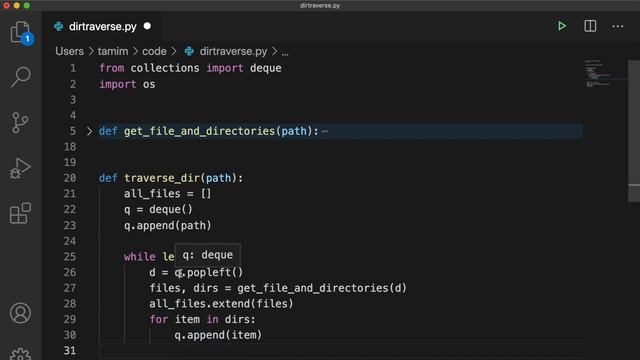Open the More Actions ellipsis menu
Image resolution: width=640 pixels, height=360 pixels.
point(618,27)
